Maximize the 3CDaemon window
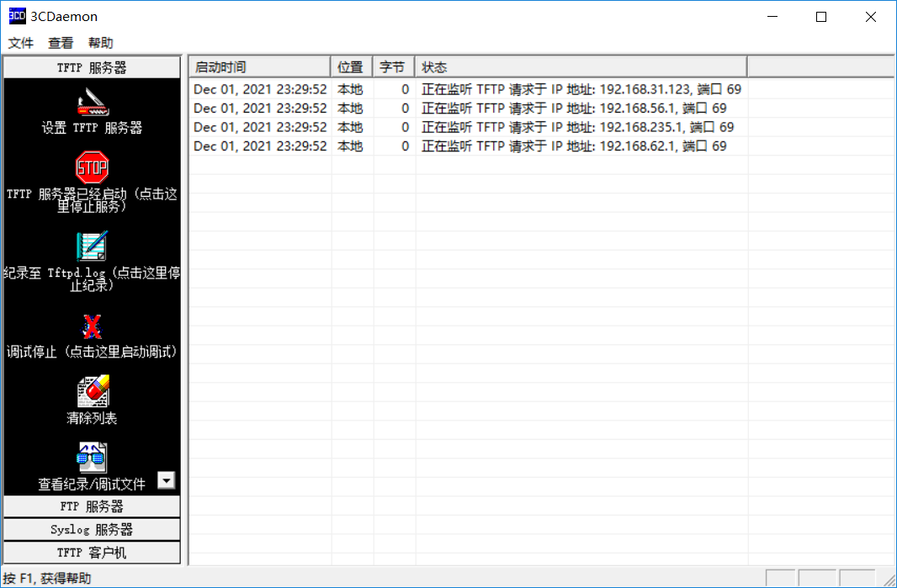This screenshot has width=897, height=588. coord(821,17)
